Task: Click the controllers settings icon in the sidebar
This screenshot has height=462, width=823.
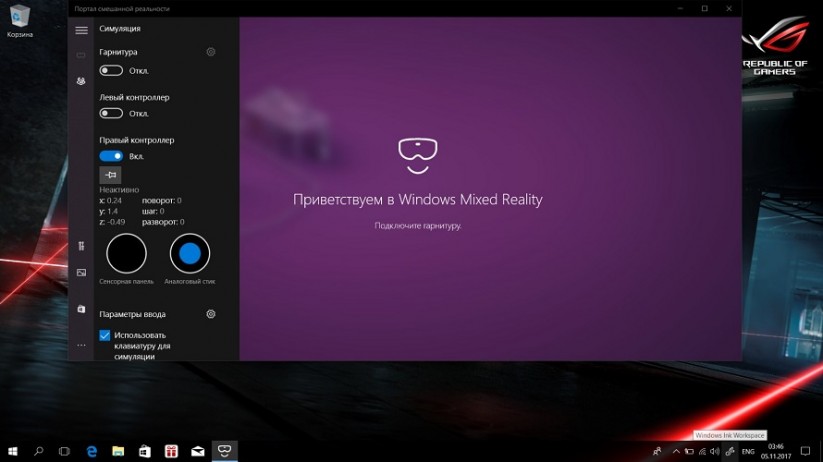Action: 81,246
